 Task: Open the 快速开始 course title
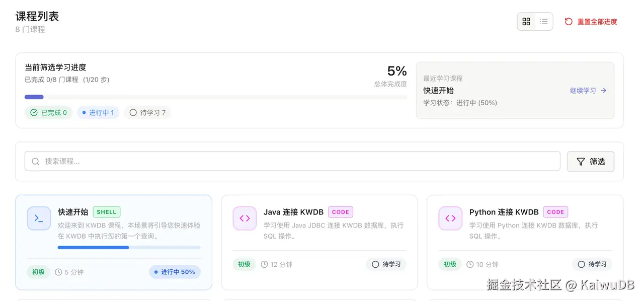pyautogui.click(x=73, y=212)
